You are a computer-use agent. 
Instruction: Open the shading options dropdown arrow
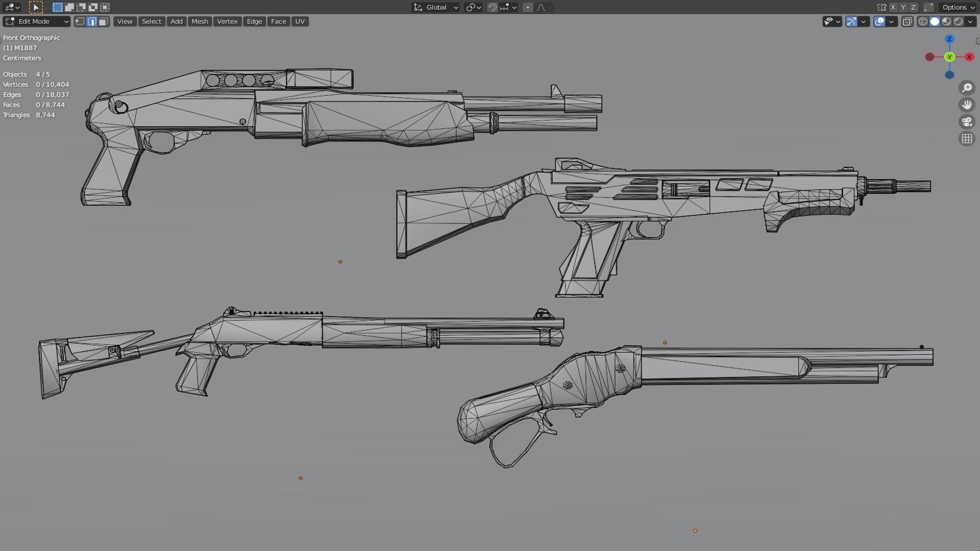point(970,21)
